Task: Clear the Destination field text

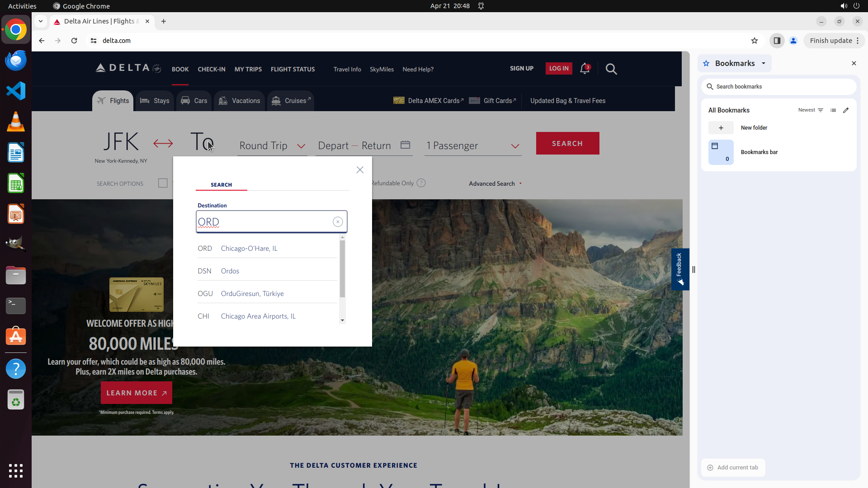Action: pos(338,222)
